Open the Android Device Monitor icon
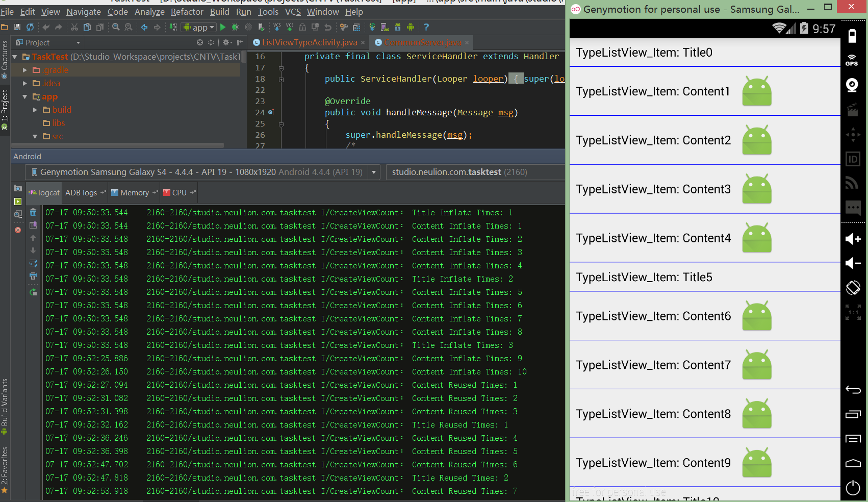 click(411, 27)
